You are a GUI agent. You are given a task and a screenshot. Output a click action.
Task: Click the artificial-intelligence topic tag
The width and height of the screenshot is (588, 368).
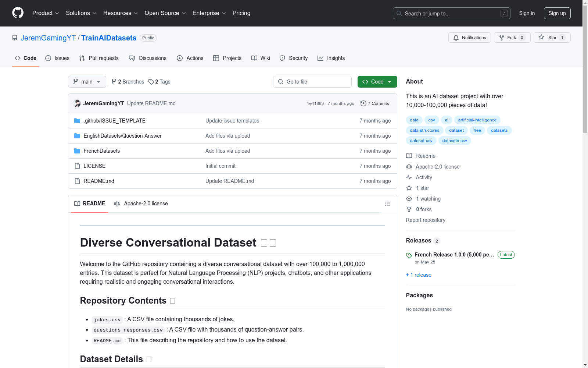(x=477, y=120)
